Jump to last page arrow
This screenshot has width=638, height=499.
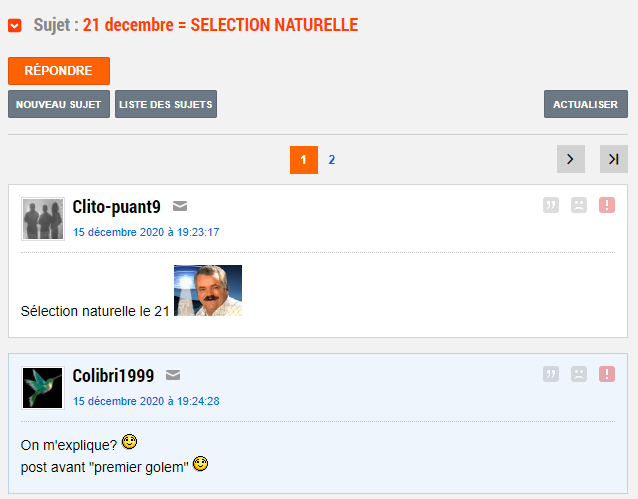point(614,159)
